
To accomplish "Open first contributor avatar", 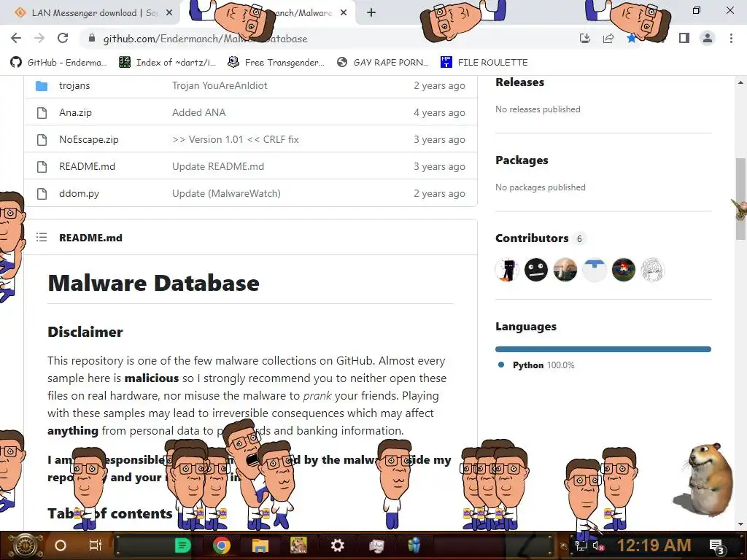I will tap(507, 270).
